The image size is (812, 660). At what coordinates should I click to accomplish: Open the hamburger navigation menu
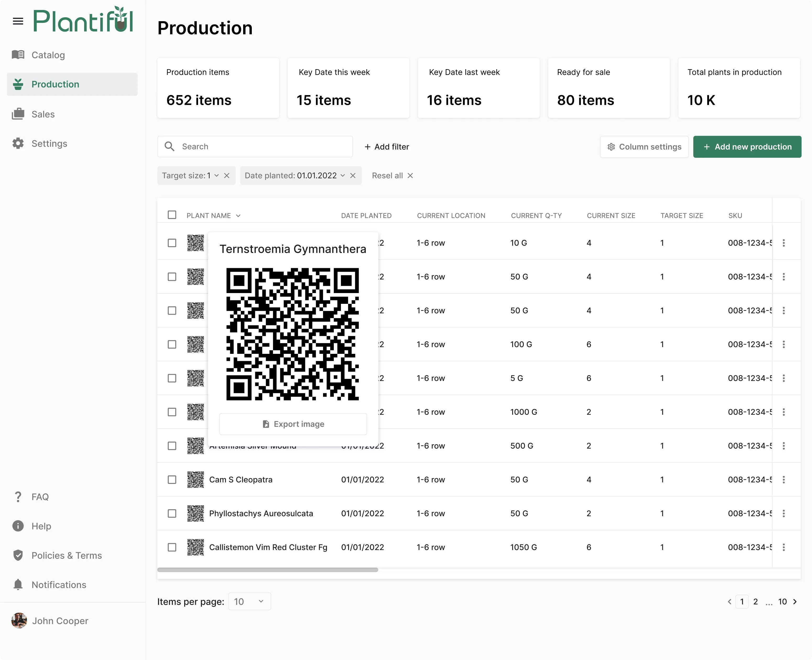pos(18,21)
